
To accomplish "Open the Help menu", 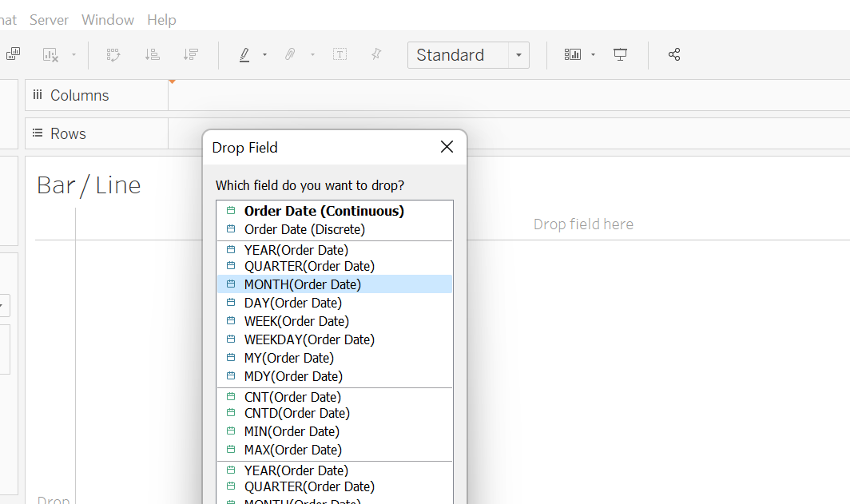I will 161,19.
